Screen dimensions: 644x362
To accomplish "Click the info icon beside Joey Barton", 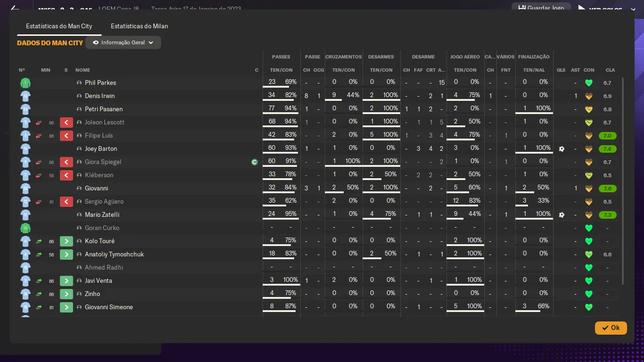I will coord(79,149).
